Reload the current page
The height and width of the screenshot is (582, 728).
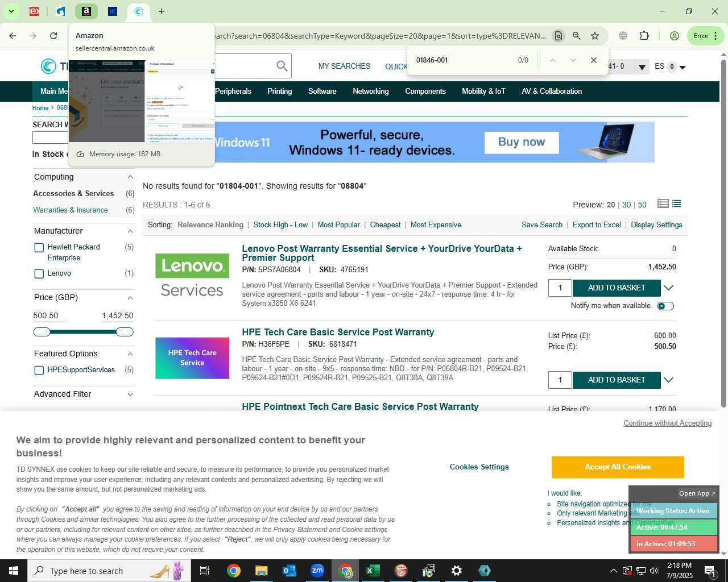(x=53, y=36)
